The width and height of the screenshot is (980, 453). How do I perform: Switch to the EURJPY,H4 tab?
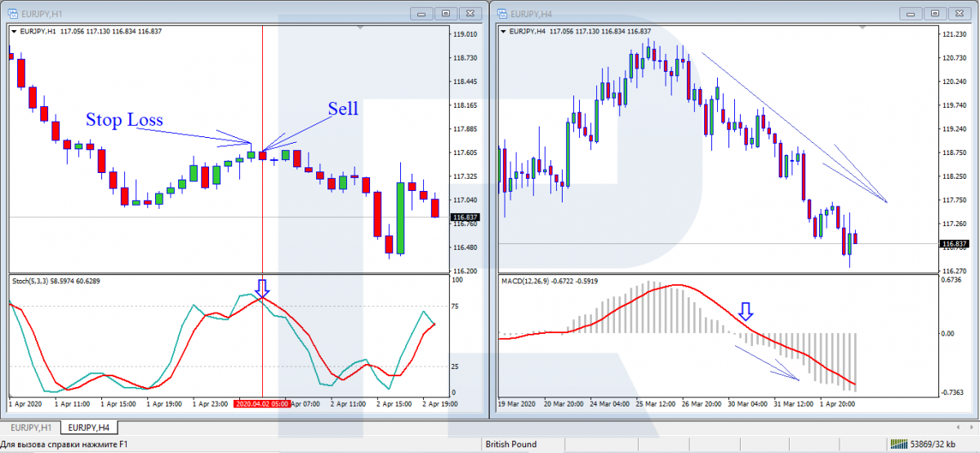click(89, 428)
